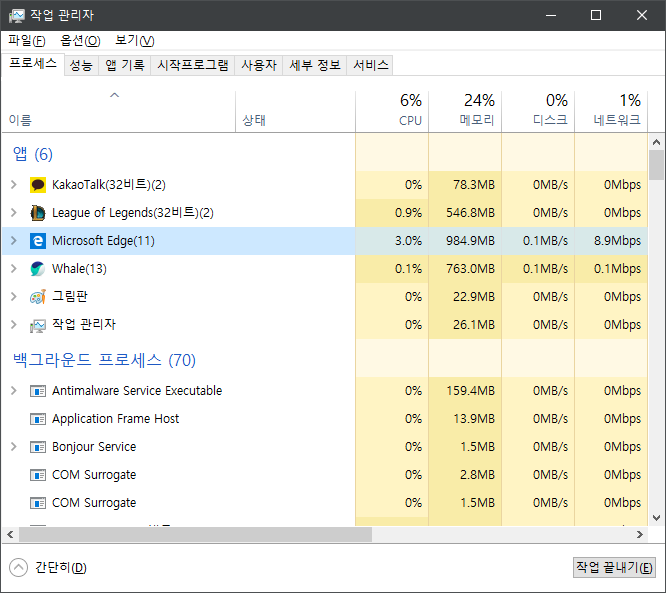Viewport: 666px width, 593px height.
Task: Click the second COM Surrogate icon, 1.5MB row
Action: point(38,503)
